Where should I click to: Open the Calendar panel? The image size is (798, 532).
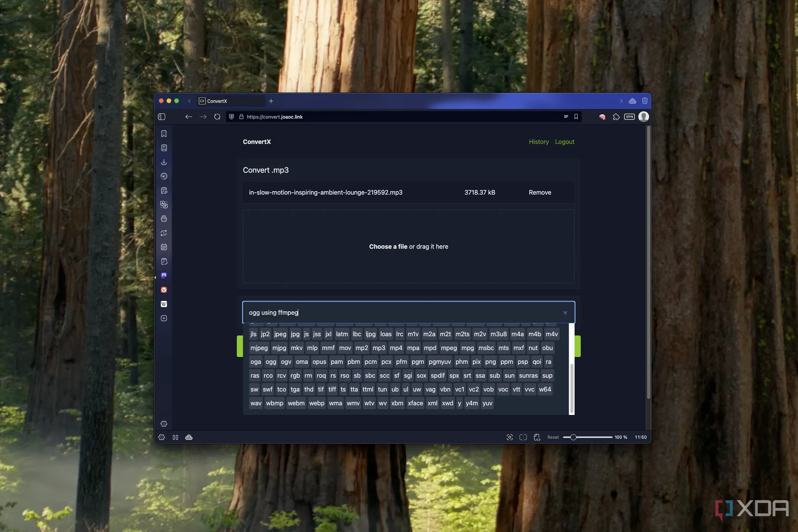[164, 247]
